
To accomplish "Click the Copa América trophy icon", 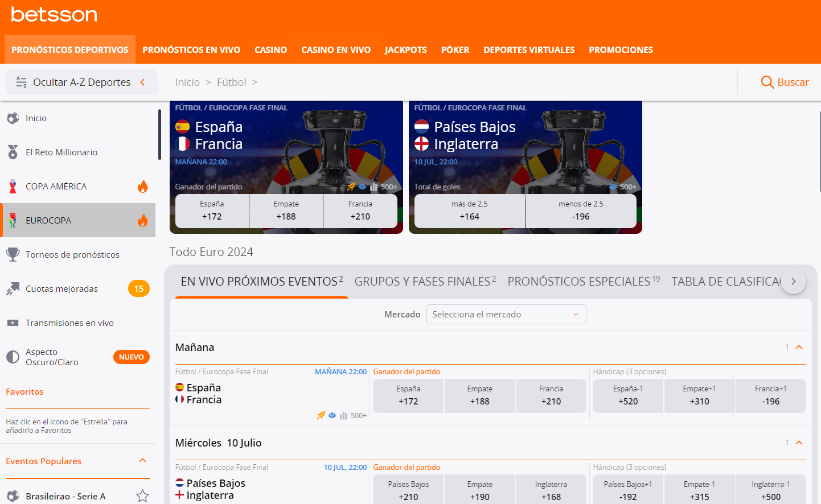I will [x=13, y=187].
